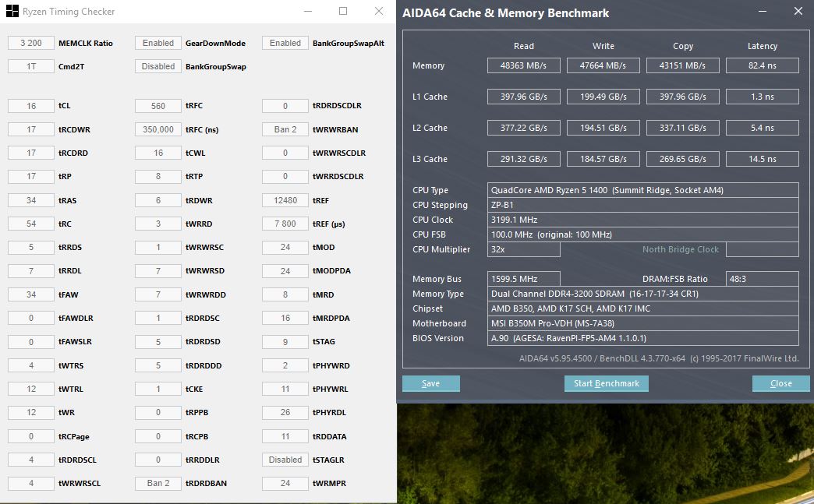This screenshot has width=814, height=504.
Task: Select the tREF value 12480
Action: (x=285, y=200)
